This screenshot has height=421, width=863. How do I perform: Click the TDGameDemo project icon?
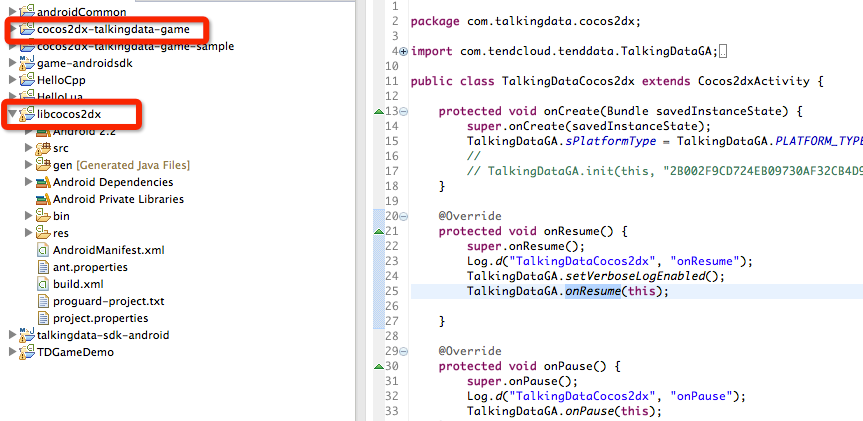coord(27,352)
